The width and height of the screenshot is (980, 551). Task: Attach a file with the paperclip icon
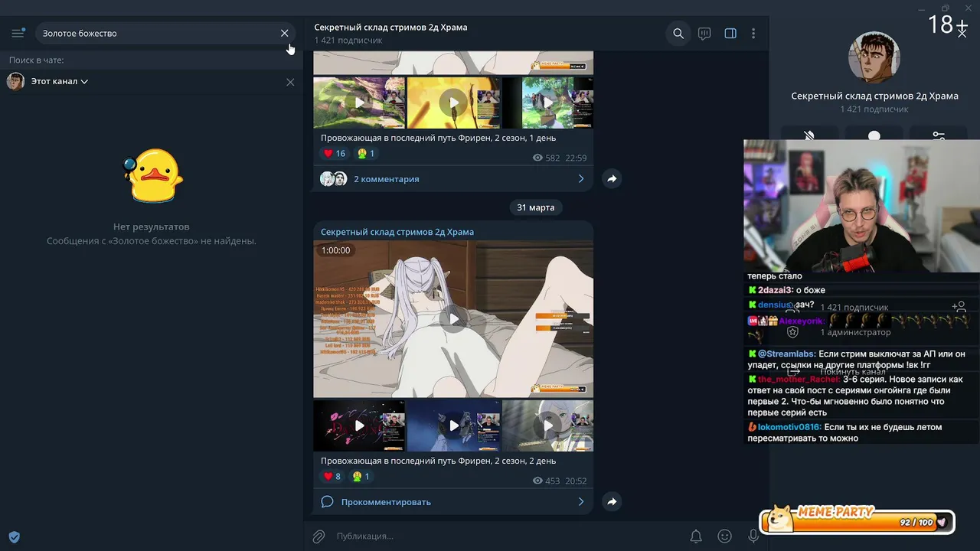click(319, 536)
